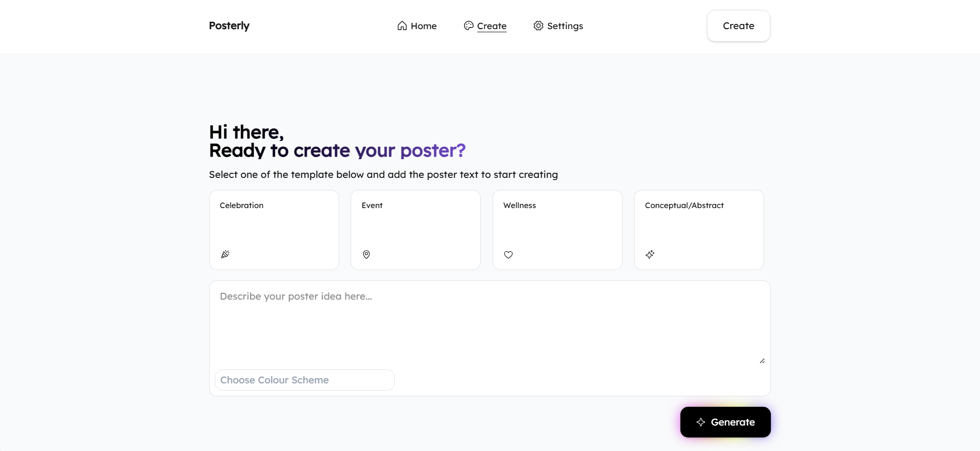Click the location pin icon in Event card
The image size is (980, 451).
tap(367, 254)
